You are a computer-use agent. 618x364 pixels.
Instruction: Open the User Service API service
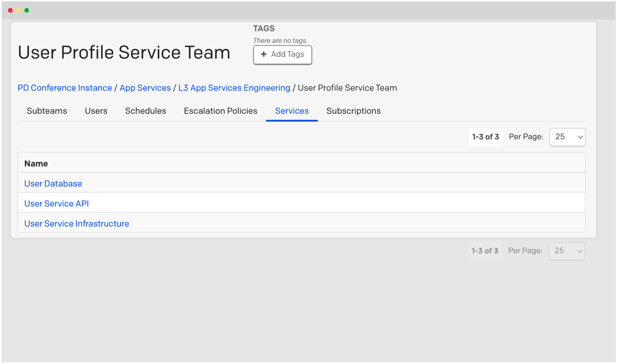pos(56,203)
